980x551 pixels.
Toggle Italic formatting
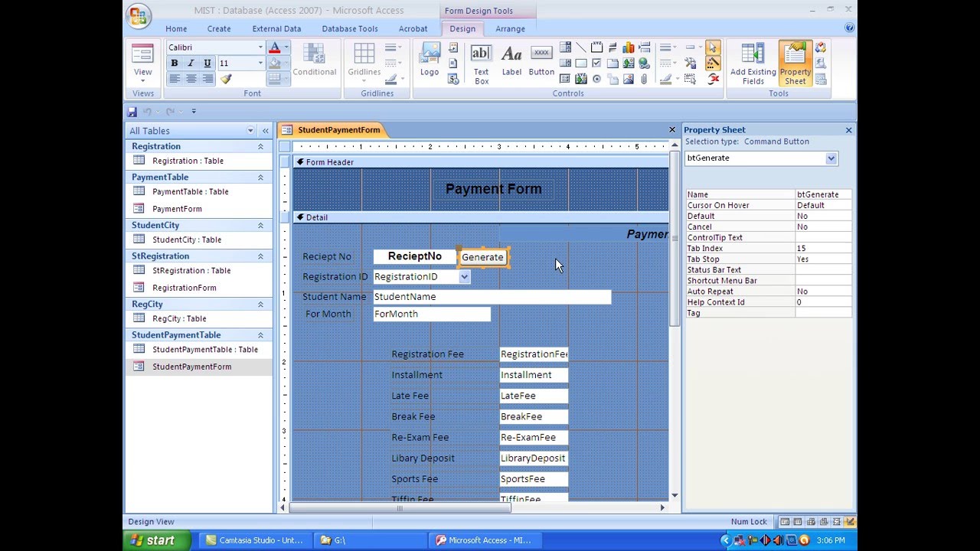click(191, 63)
